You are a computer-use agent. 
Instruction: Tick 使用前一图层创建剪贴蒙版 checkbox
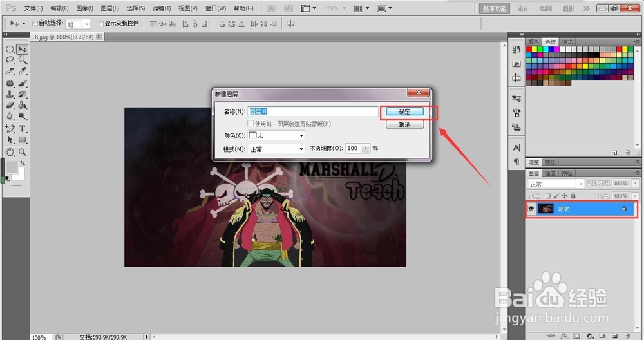point(251,123)
